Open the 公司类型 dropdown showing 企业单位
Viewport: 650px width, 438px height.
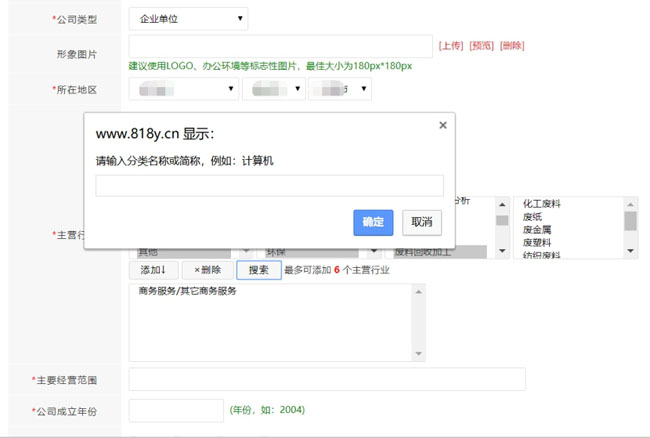pos(188,19)
